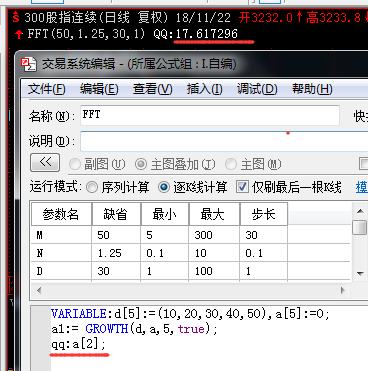This screenshot has height=371, width=368.
Task: Click the step value 30 in row M
Action: (264, 235)
